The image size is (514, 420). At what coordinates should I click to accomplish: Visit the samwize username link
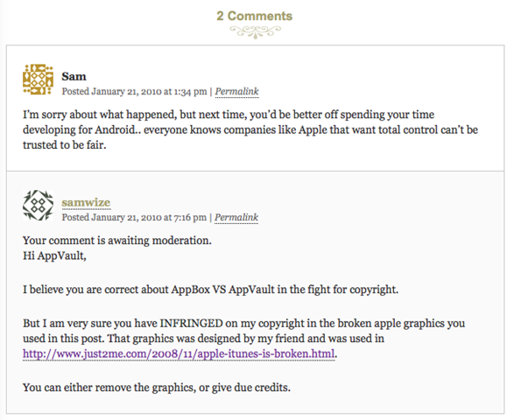(86, 202)
